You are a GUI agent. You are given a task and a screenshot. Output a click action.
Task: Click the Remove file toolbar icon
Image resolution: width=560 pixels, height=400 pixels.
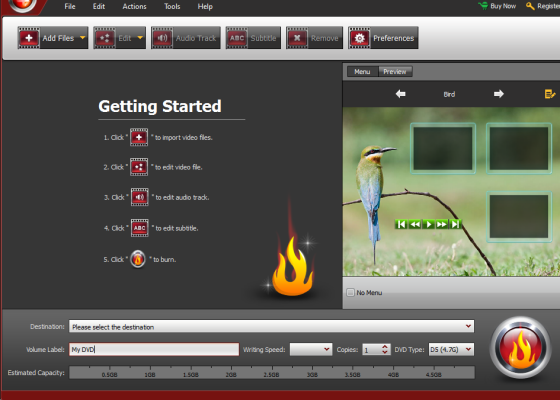[297, 38]
